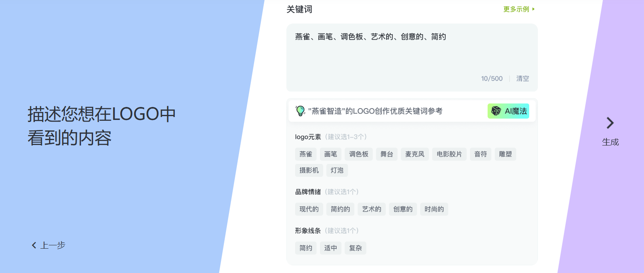
Task: Toggle the 灯泡 logo element
Action: click(x=337, y=170)
